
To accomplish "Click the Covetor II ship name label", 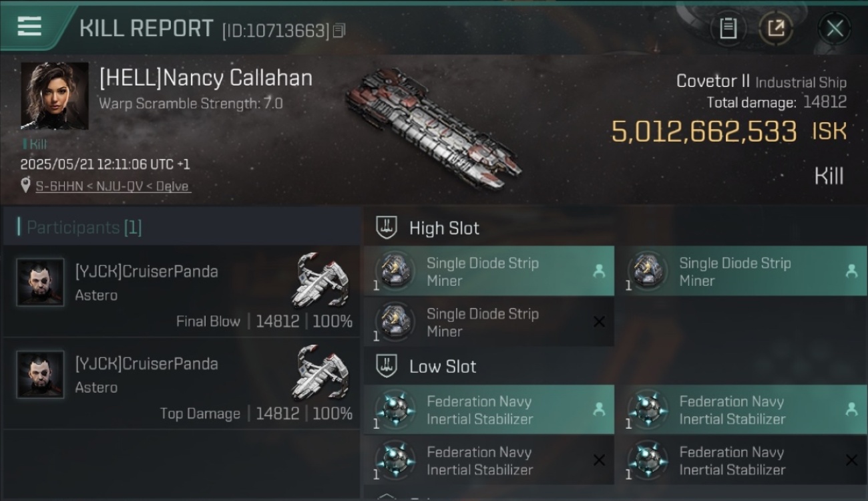I will [713, 81].
